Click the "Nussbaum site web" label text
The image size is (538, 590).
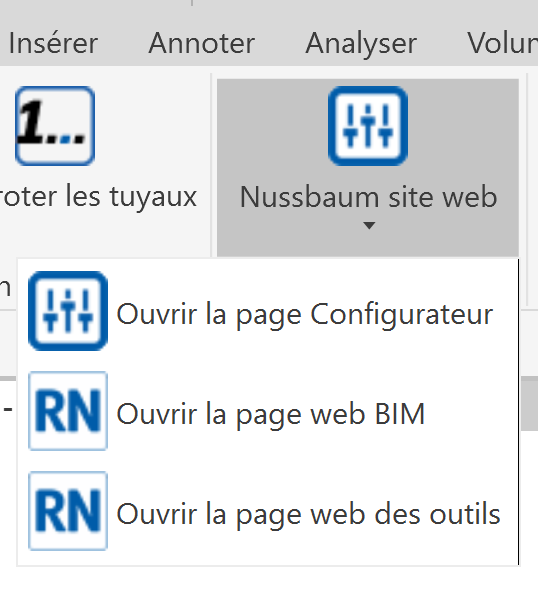click(x=369, y=197)
